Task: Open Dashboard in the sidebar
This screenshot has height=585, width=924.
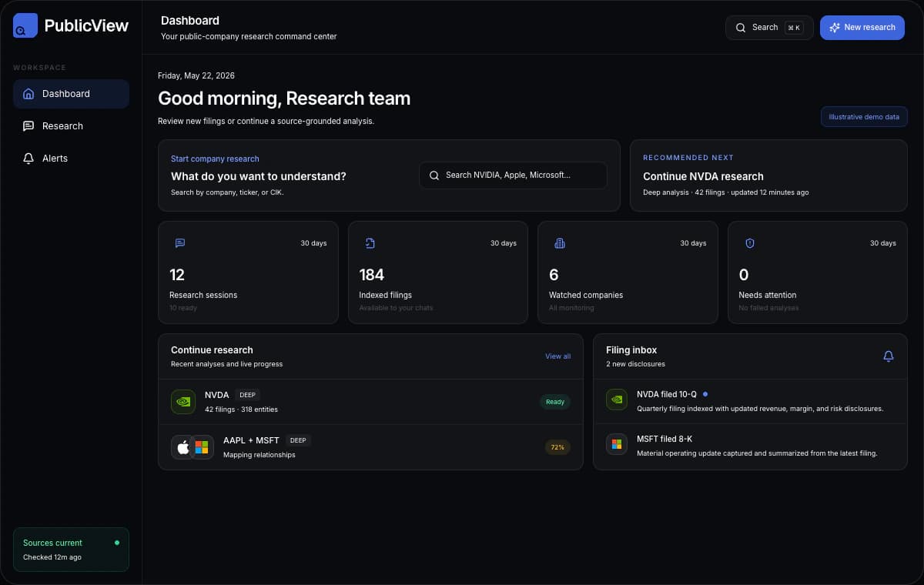Action: 71,94
